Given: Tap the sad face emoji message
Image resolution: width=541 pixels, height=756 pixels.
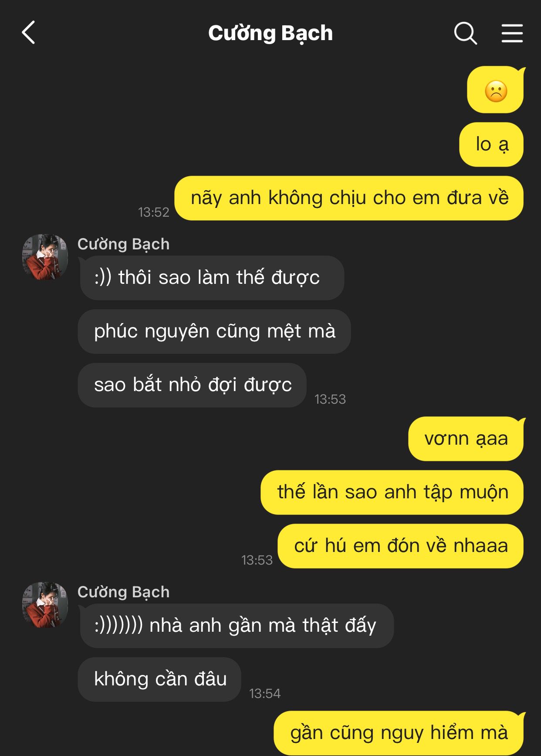Looking at the screenshot, I should pyautogui.click(x=496, y=90).
